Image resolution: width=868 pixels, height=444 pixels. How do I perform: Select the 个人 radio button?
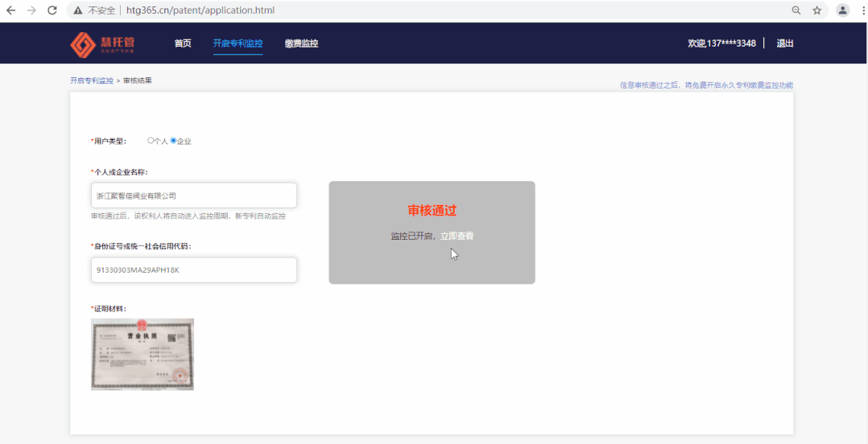151,141
